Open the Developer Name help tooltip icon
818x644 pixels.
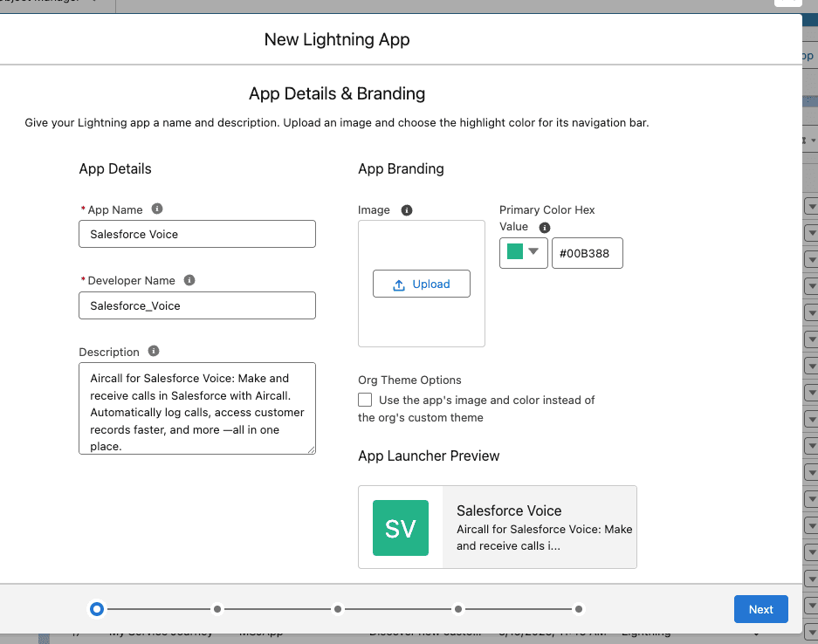pos(189,281)
